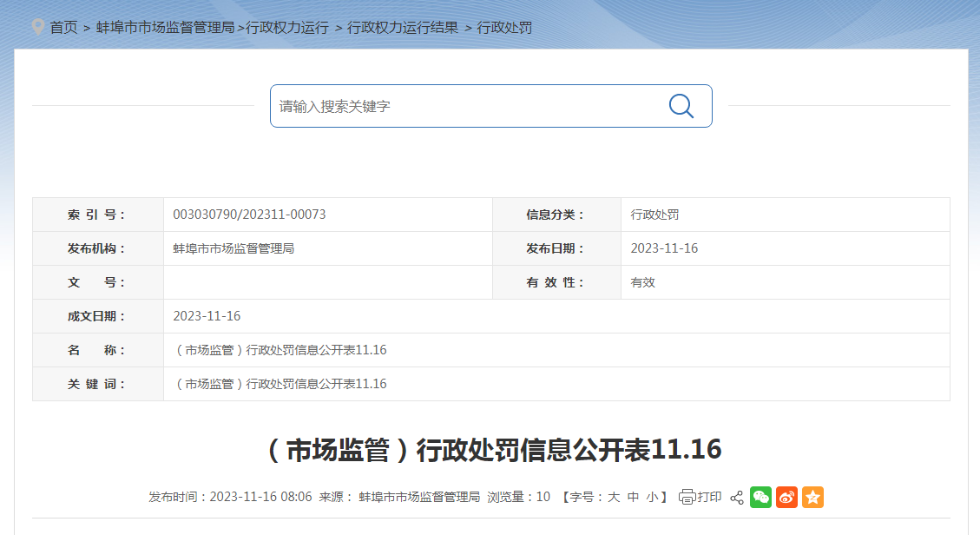Open 蚌埠市市场监督管理局 breadcrumb link
This screenshot has width=980, height=535.
(x=166, y=28)
